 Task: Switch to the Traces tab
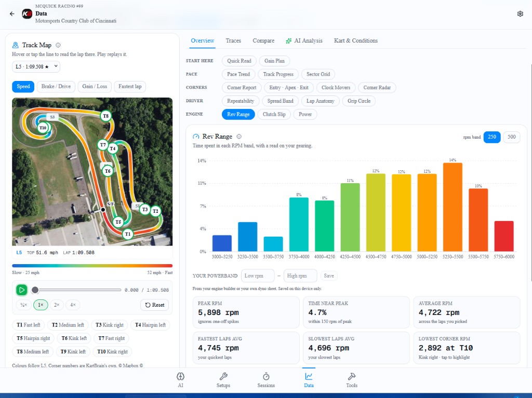(x=233, y=40)
